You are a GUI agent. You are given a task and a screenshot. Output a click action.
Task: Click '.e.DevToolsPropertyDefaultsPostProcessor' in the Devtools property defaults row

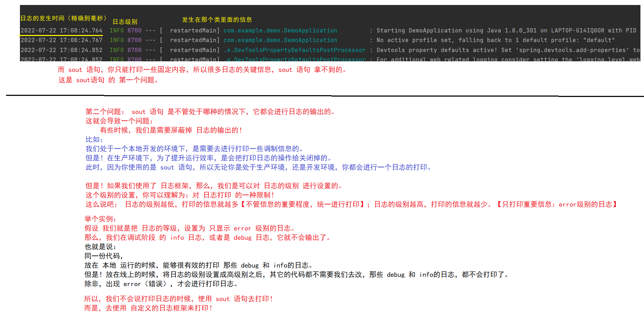(294, 50)
